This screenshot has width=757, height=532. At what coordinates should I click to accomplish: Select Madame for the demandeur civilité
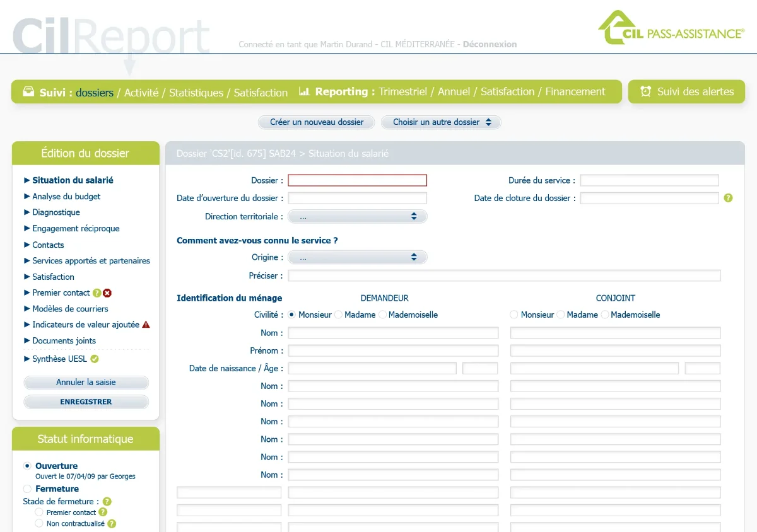(339, 315)
